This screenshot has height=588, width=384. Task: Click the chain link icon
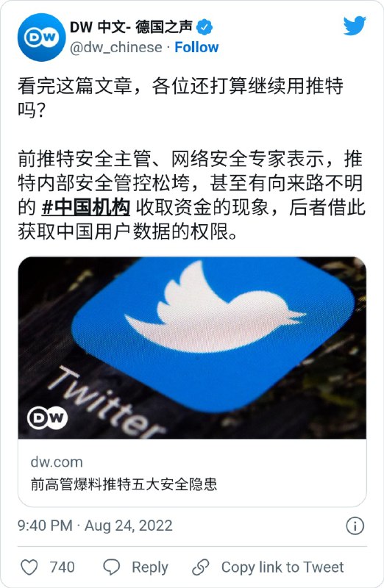click(201, 567)
